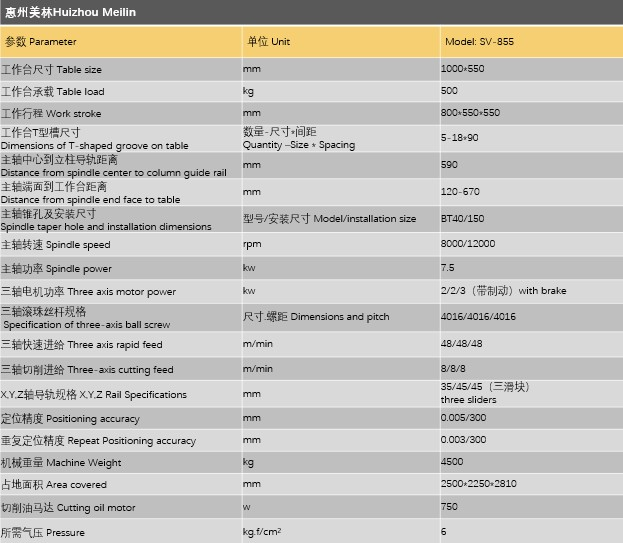Select the Pressure unit kg.f/cm² cell

(x=261, y=531)
